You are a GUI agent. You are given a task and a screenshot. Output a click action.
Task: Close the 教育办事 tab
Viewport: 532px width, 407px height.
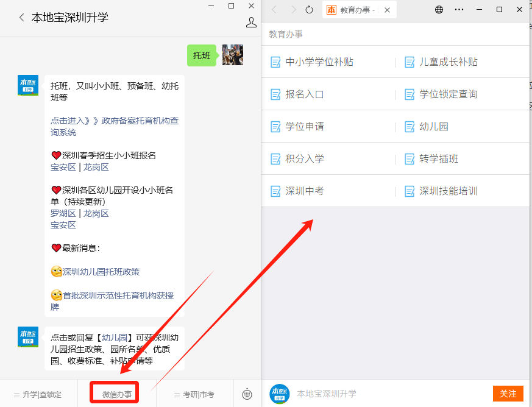point(387,10)
